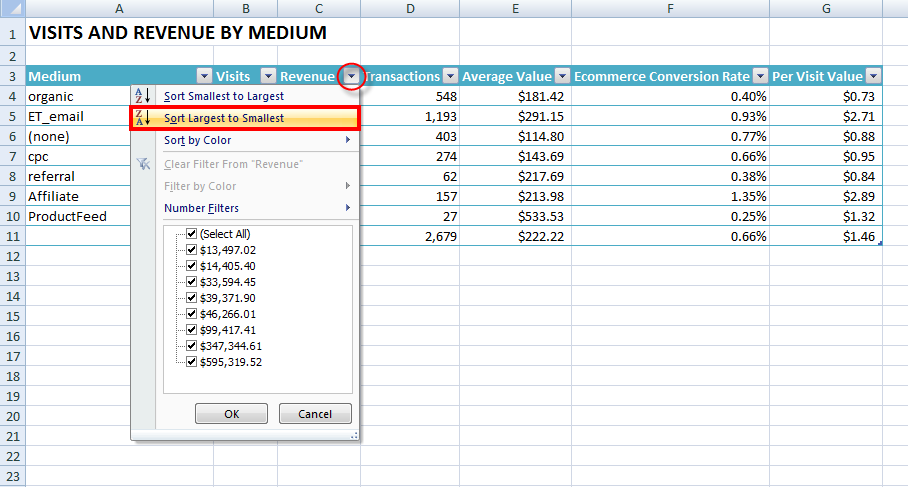Click Filter by Color menu entry

click(246, 186)
